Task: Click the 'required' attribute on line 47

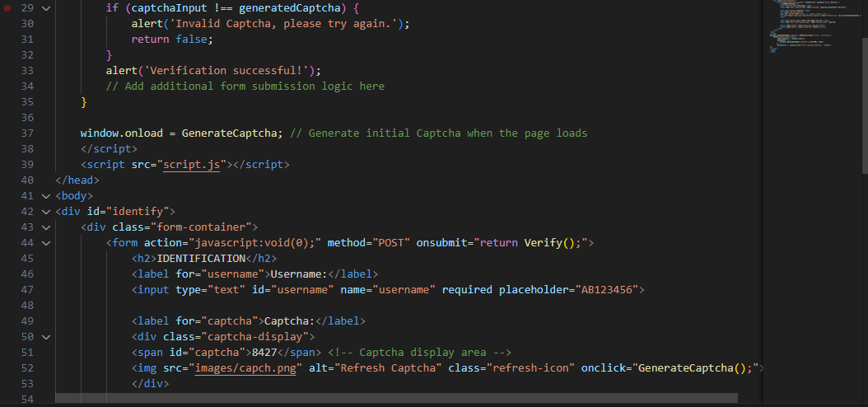Action: pos(467,290)
